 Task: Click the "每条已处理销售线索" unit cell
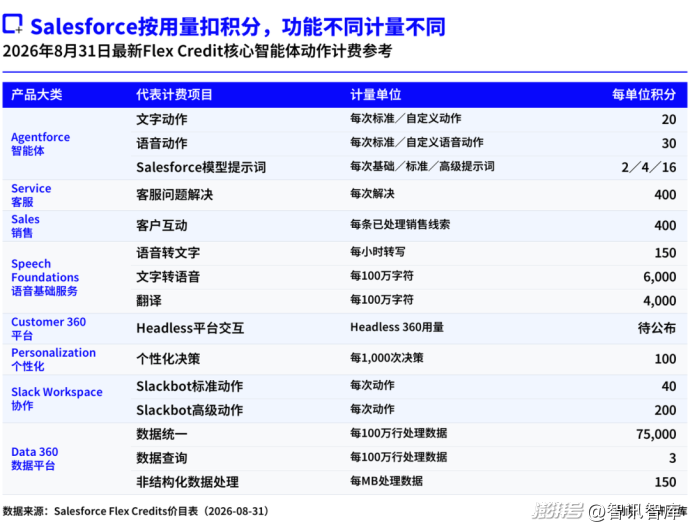pos(400,225)
